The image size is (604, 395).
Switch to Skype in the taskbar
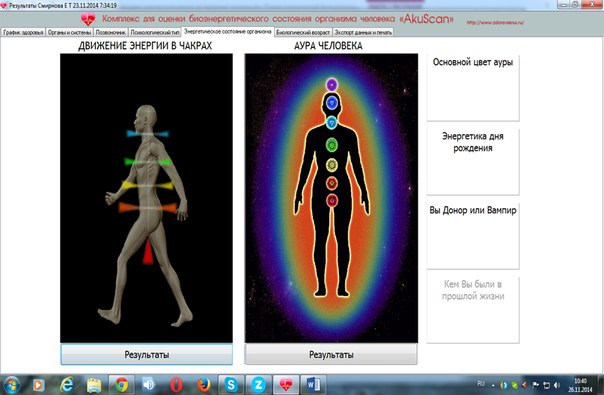[x=231, y=385]
